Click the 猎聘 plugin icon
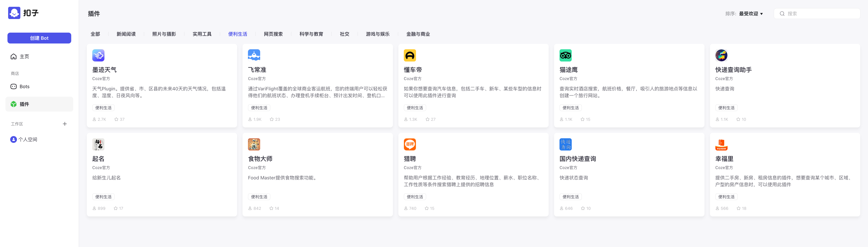 click(410, 144)
